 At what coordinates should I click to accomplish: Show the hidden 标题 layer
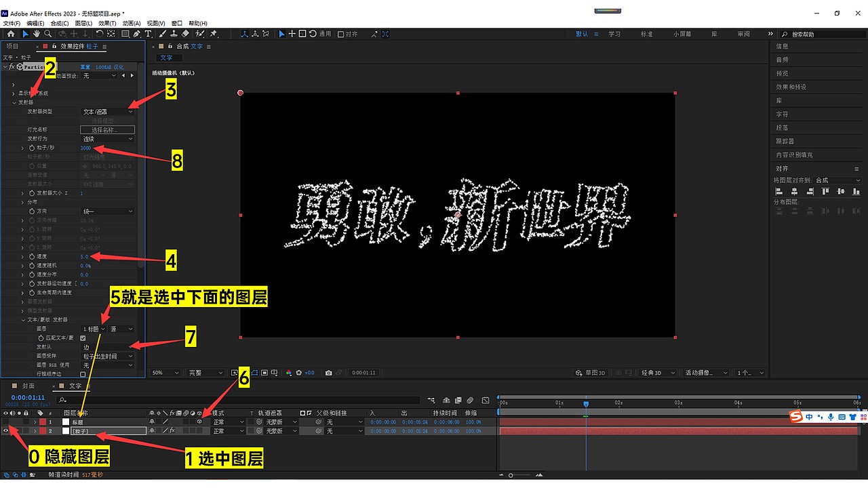[x=6, y=422]
